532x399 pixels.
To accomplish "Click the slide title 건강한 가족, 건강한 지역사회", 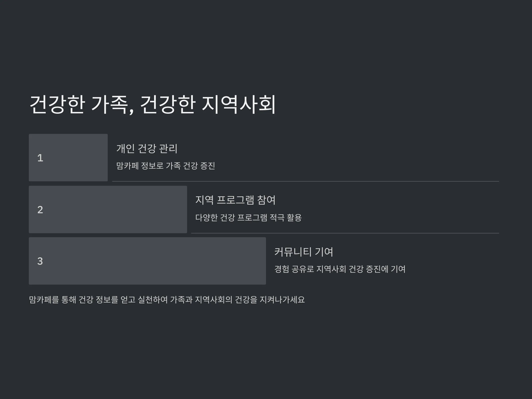I will point(153,105).
